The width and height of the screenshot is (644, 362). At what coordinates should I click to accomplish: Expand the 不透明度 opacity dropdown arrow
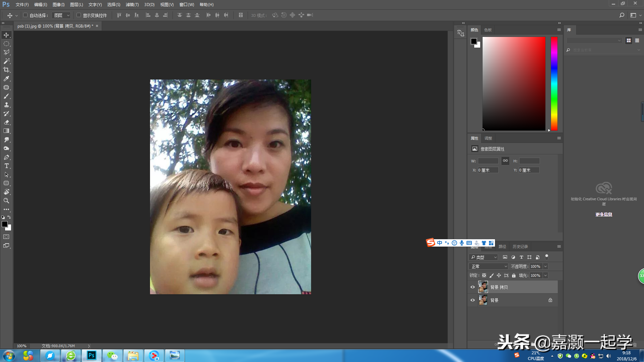point(545,266)
